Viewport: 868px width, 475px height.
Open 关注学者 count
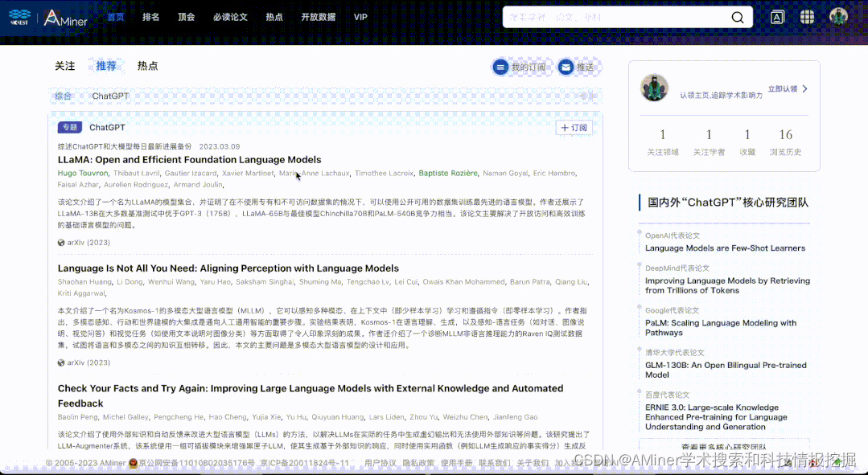(x=709, y=141)
